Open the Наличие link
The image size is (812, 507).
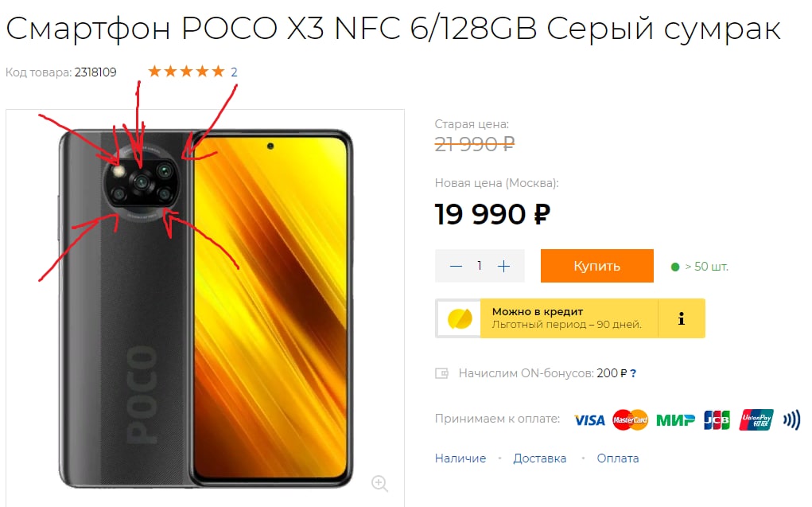point(460,458)
